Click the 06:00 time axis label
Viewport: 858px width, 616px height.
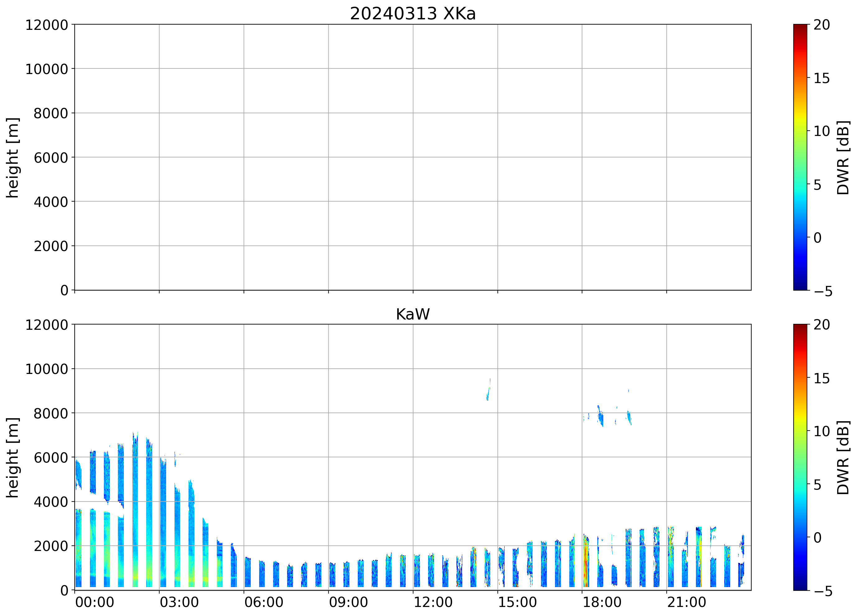[x=264, y=602]
